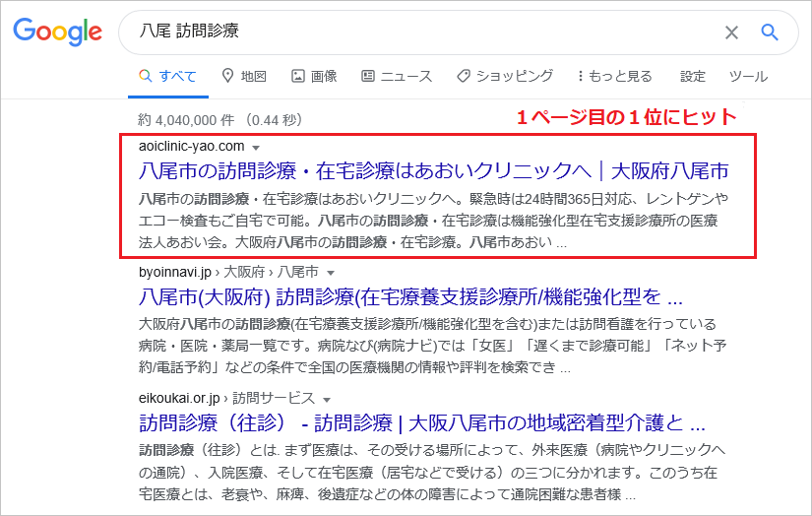812x516 pixels.
Task: Open result 八尾市(大阪府) 訪問診療(在宅療養支援診療所
Action: coord(410,297)
